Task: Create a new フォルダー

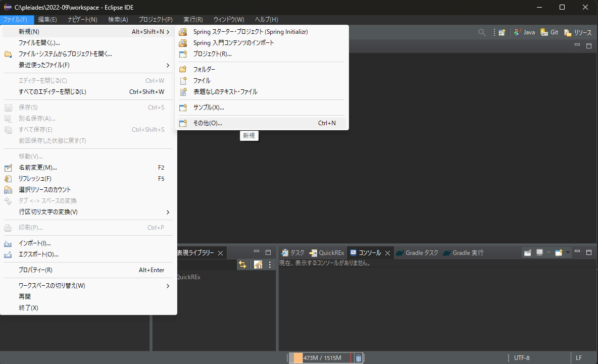Action: [x=262, y=69]
